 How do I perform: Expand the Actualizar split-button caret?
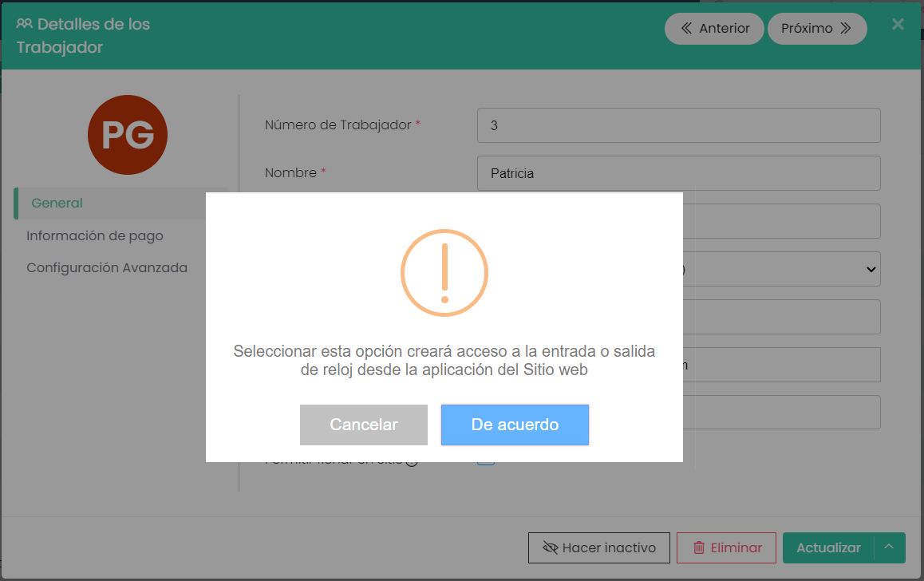[889, 547]
